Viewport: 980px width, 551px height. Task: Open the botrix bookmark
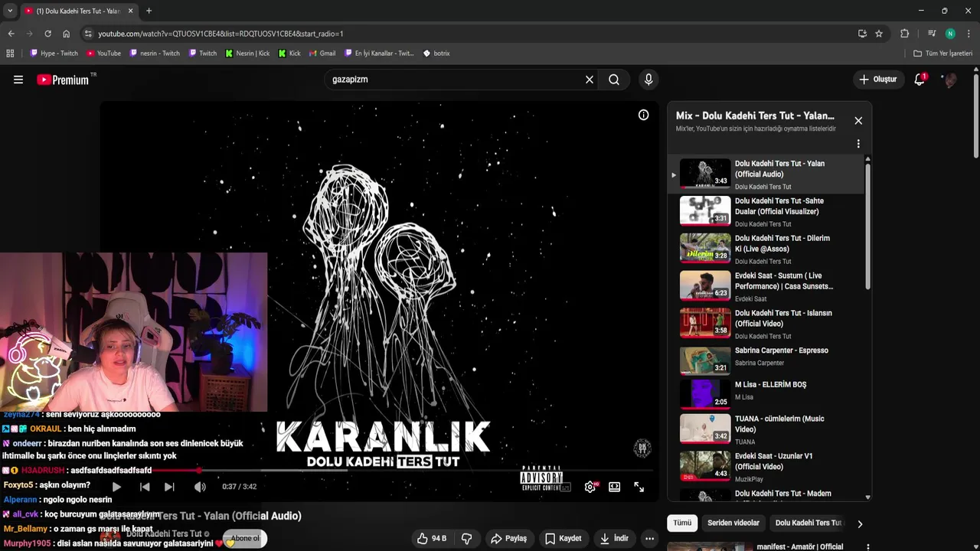436,54
